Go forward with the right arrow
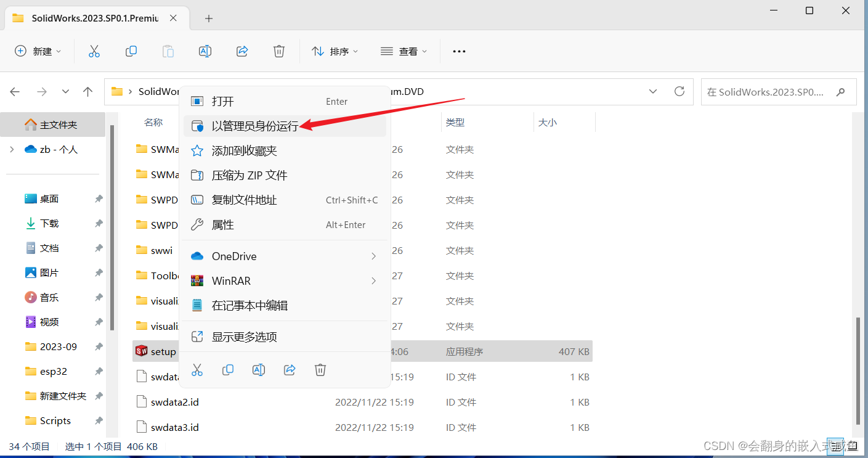Viewport: 868px width, 458px height. tap(42, 92)
